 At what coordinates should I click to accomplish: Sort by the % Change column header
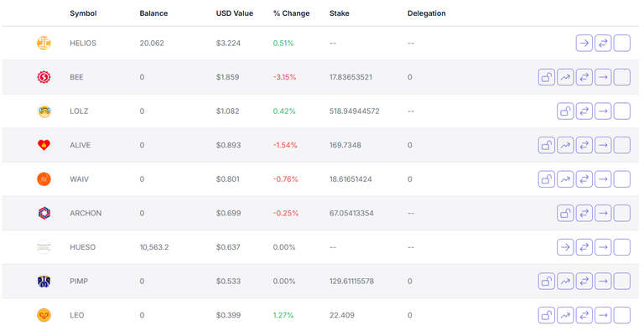coord(291,13)
